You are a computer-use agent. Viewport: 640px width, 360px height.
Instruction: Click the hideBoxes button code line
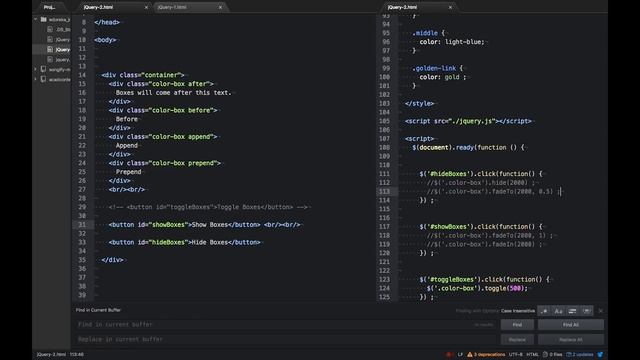point(184,242)
